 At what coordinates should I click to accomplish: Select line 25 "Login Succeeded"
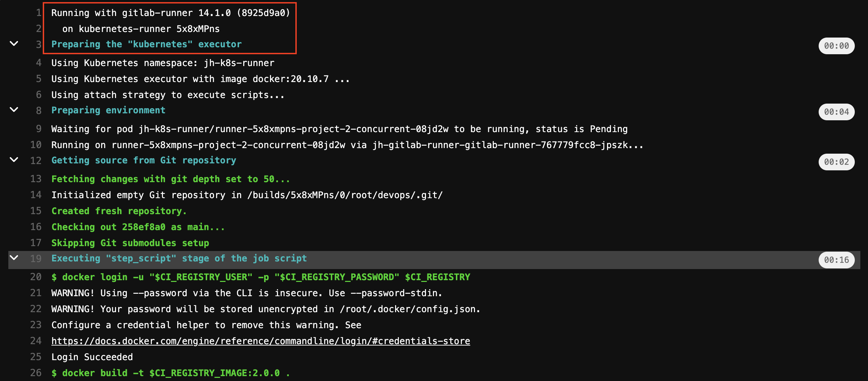tap(92, 357)
